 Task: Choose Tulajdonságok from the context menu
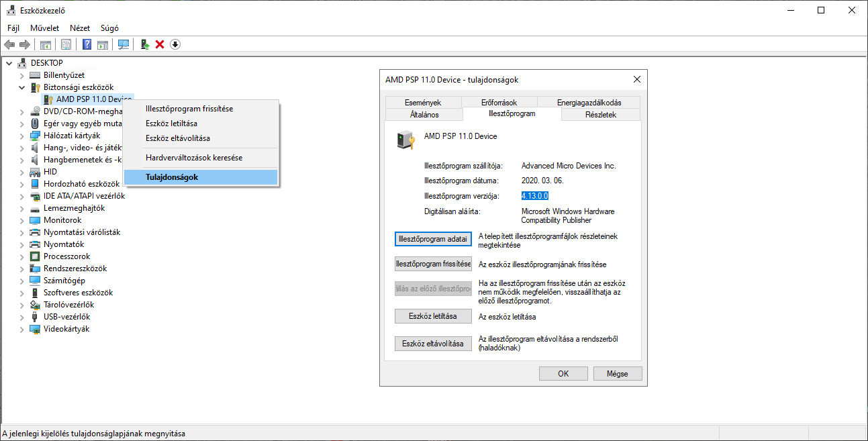(200, 177)
